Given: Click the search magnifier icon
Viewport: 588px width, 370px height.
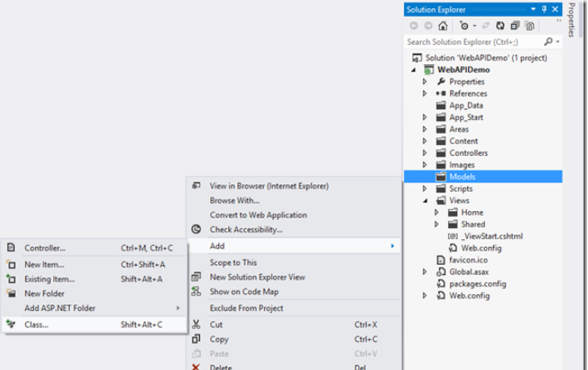Looking at the screenshot, I should (548, 42).
